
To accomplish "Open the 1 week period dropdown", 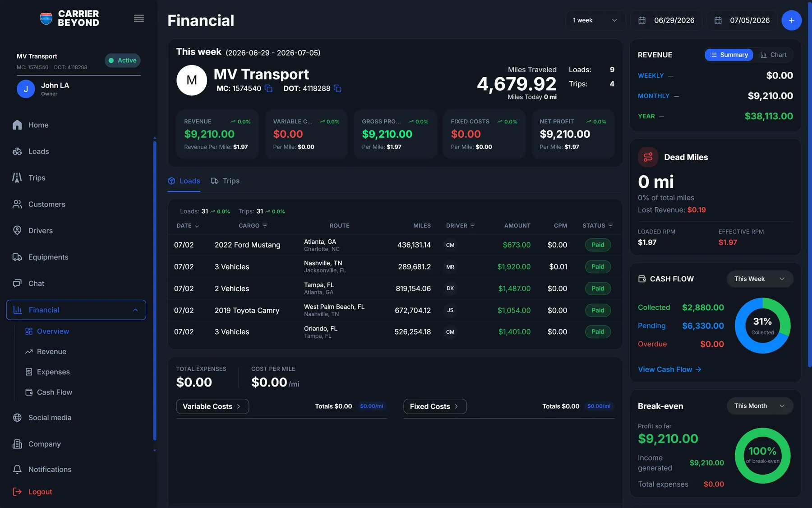I will (x=595, y=20).
